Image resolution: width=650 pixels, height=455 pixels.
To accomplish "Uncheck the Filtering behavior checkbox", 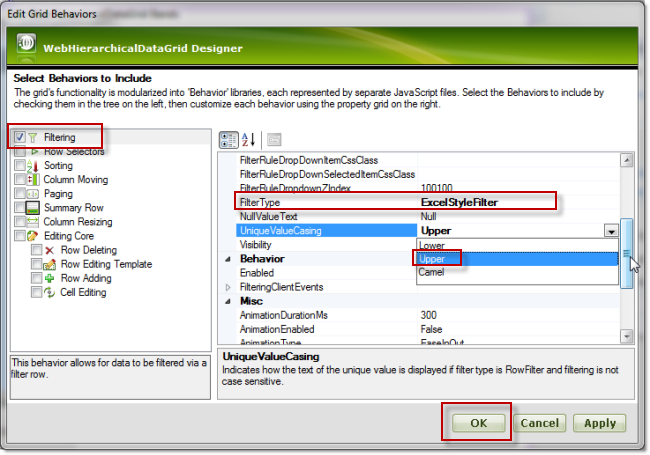I will pos(20,137).
